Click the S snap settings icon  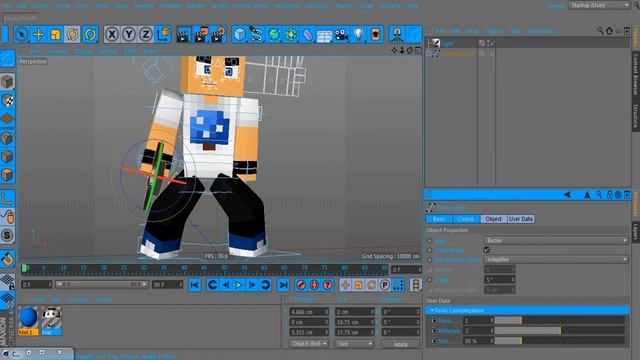[x=7, y=236]
